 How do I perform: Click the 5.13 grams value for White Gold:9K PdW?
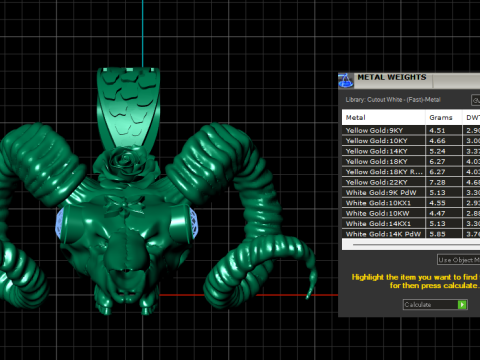(437, 192)
